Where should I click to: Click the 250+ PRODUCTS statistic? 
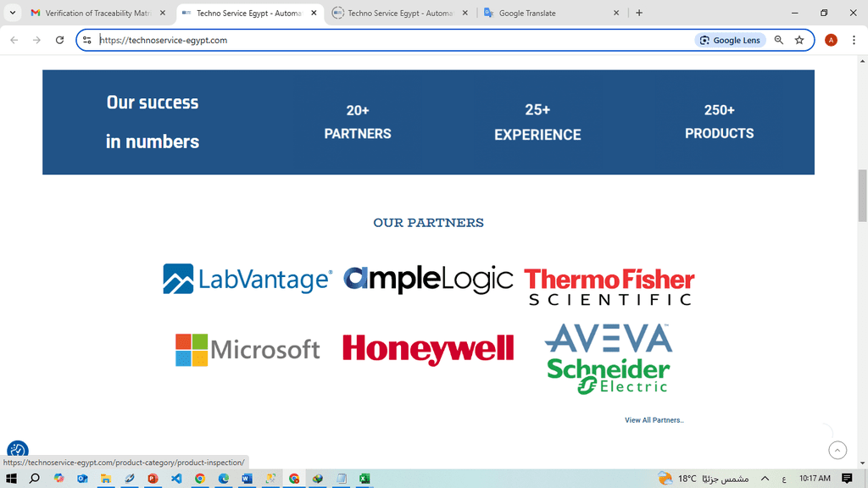tap(719, 122)
